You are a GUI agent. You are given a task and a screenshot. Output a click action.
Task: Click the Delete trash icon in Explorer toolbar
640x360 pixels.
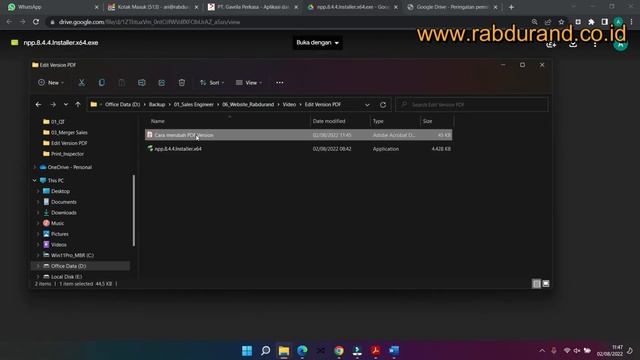(x=182, y=83)
